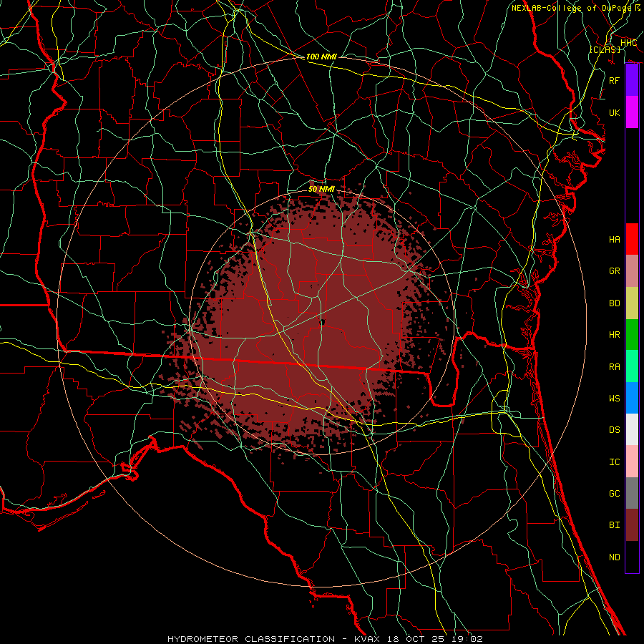Click the 'HR' legend label
The width and height of the screenshot is (644, 644).
(614, 335)
